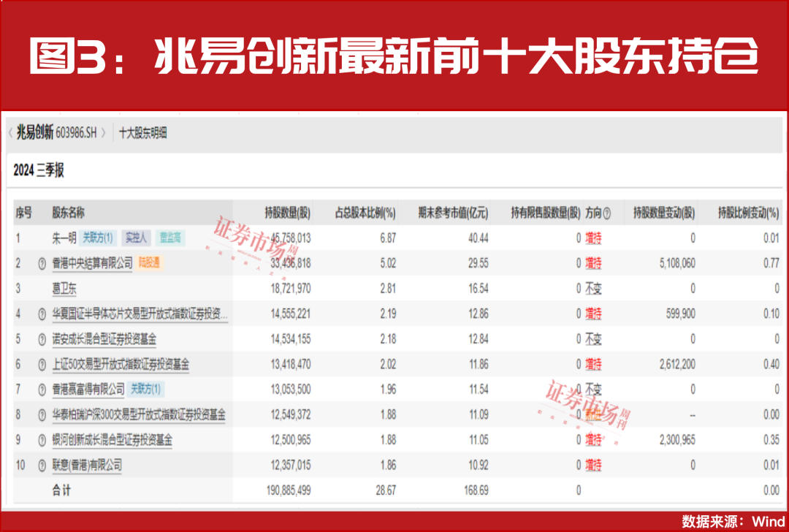Open 华夏国证半导体芯片交易型开放式指数 fund link

click(140, 314)
